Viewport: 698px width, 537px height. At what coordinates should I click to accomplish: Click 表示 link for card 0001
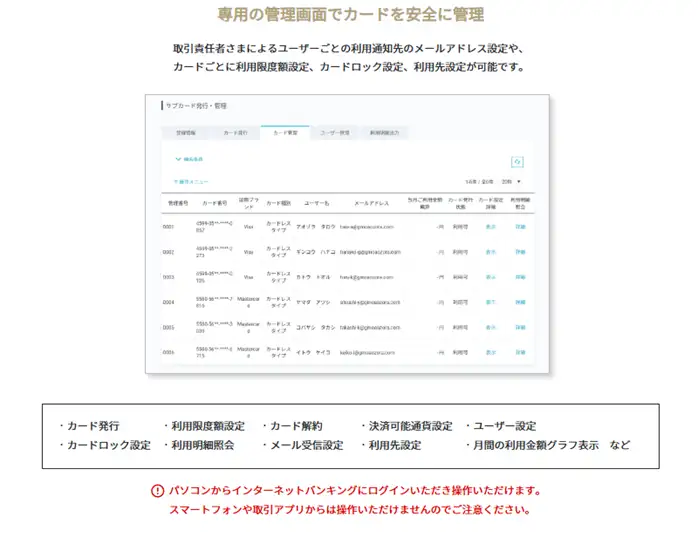490,227
